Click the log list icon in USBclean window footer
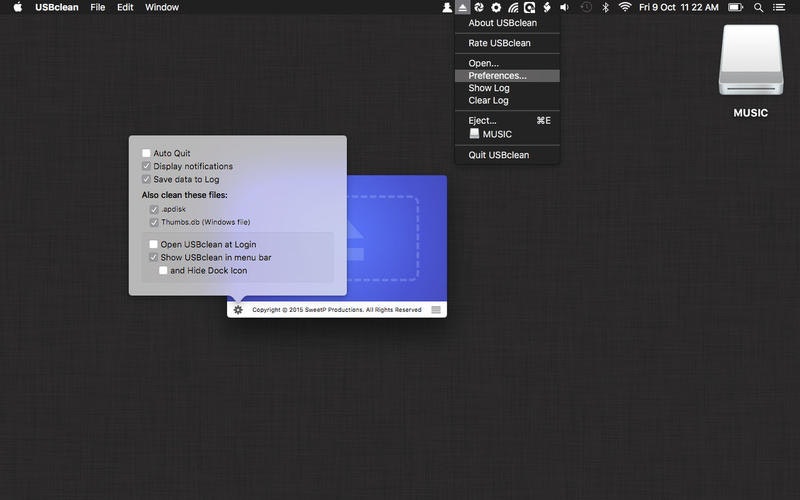Screen dimensions: 800x500 436,310
